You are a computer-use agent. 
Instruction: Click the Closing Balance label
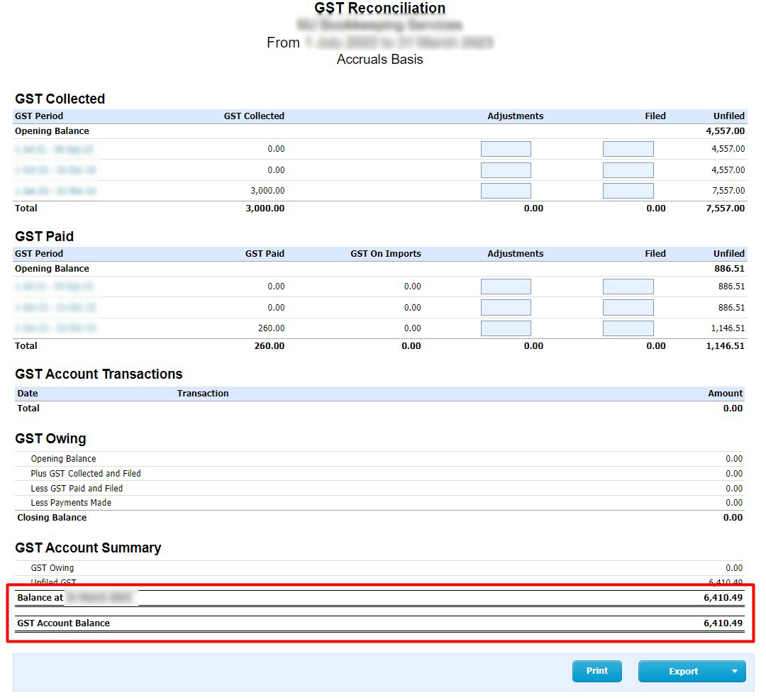point(52,517)
